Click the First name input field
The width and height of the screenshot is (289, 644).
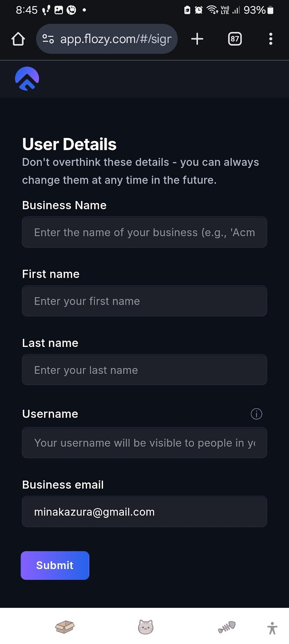144,301
